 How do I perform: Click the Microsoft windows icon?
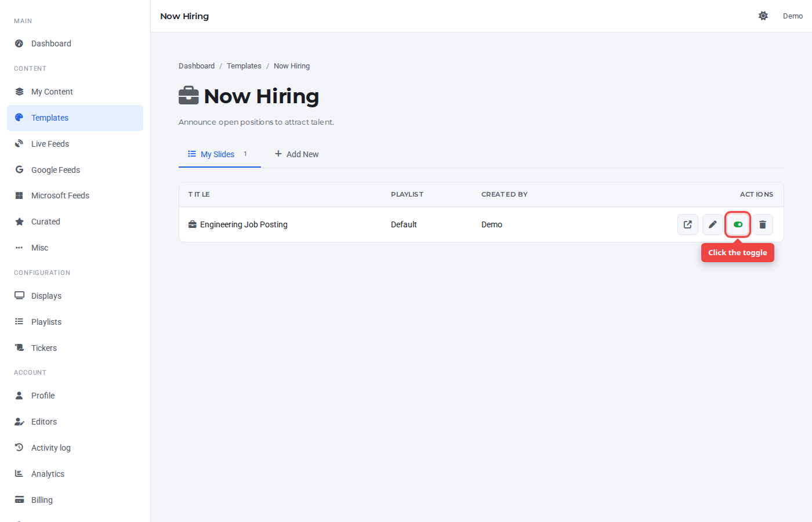[x=19, y=195]
